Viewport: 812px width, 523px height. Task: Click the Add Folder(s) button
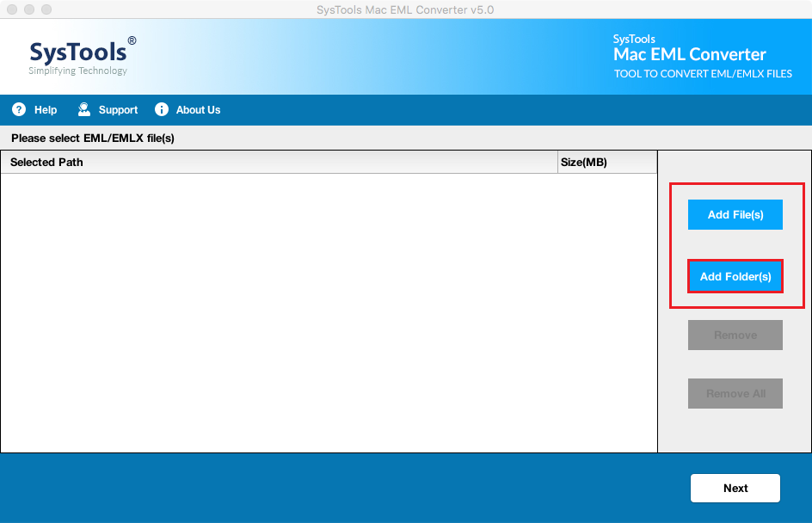pos(735,276)
